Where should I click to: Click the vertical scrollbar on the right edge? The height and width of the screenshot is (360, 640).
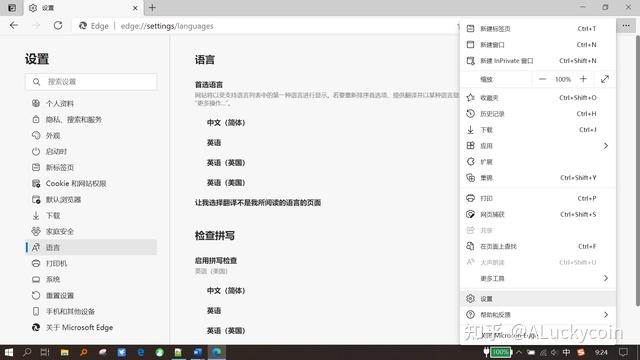point(638,171)
